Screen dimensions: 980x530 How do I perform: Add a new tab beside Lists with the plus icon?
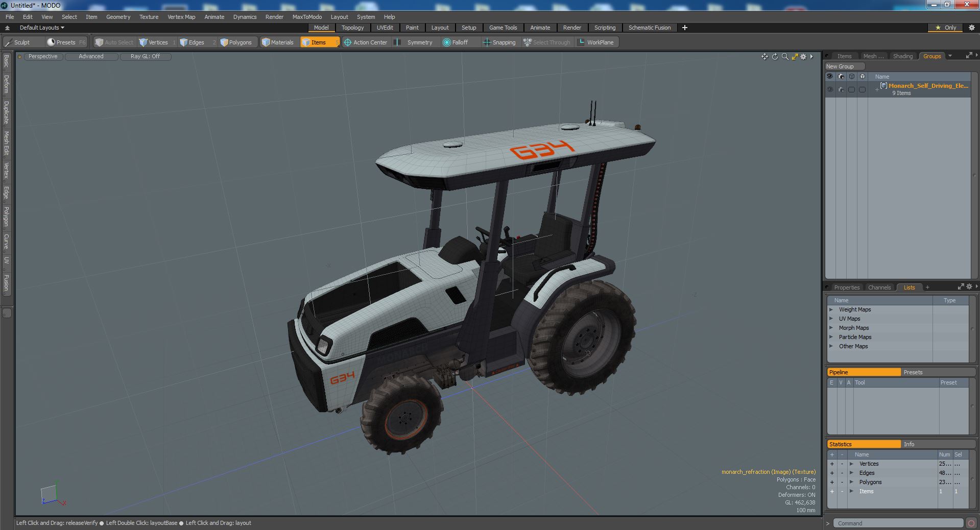tap(927, 287)
